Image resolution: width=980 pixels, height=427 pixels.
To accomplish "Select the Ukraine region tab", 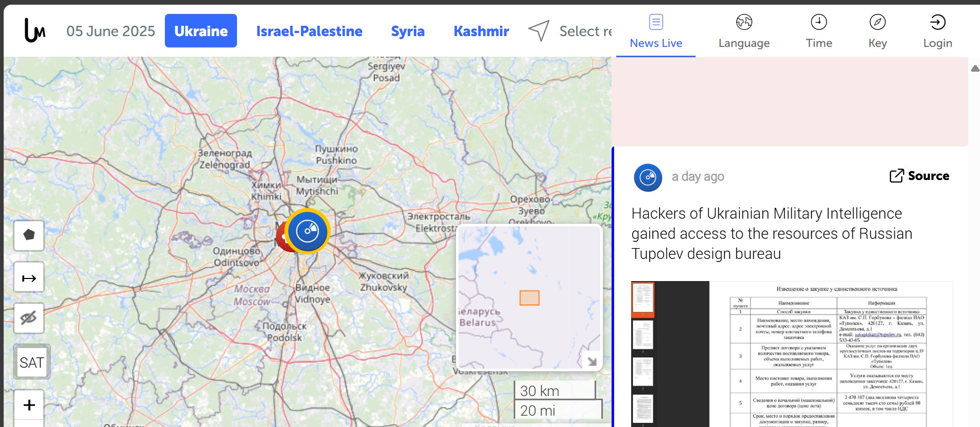I will pyautogui.click(x=201, y=31).
